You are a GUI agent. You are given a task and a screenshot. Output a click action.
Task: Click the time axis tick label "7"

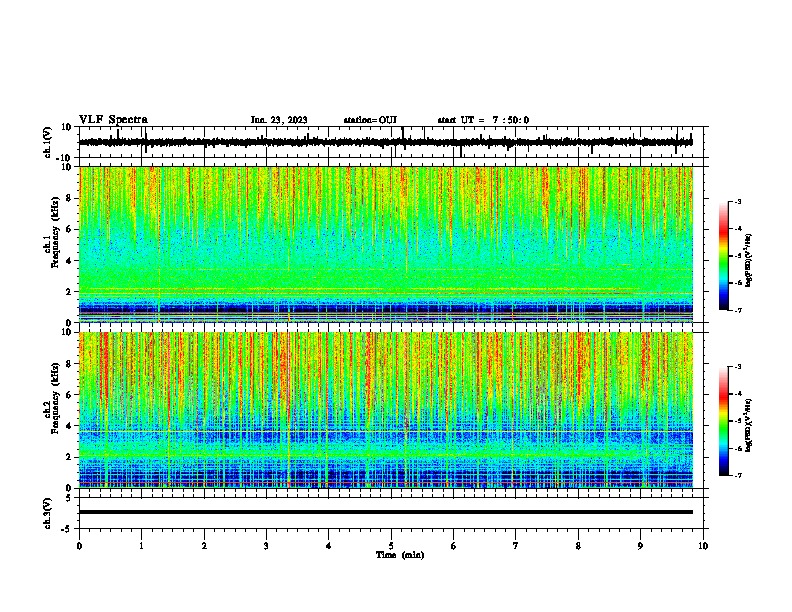516,546
